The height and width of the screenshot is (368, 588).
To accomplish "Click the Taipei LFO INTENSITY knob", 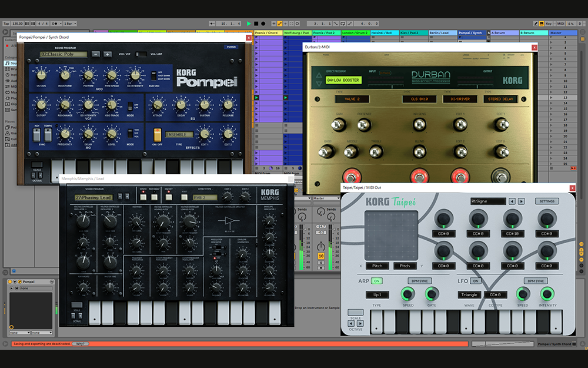I will tap(547, 294).
